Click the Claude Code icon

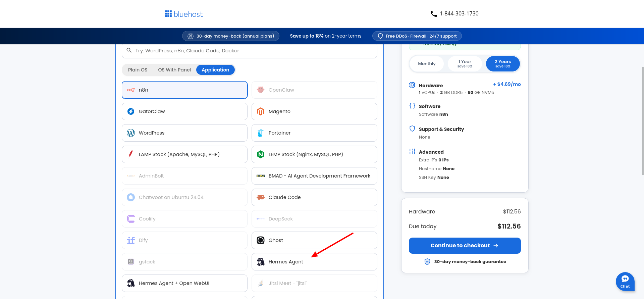(x=261, y=197)
